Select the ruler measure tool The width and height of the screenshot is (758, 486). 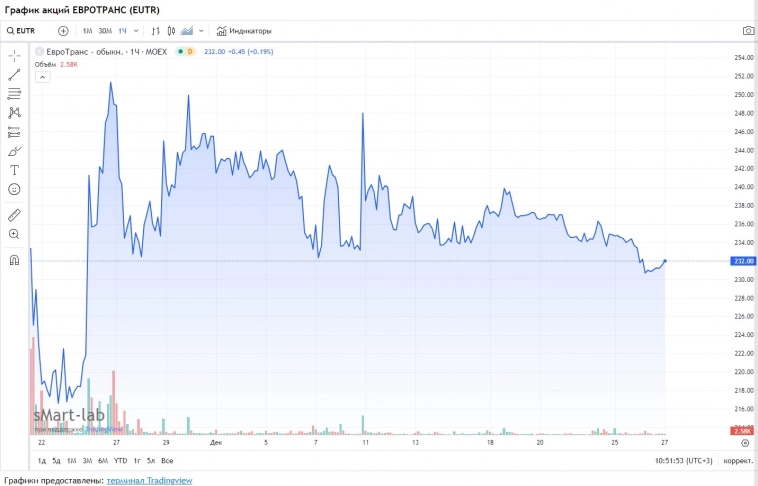tap(15, 215)
